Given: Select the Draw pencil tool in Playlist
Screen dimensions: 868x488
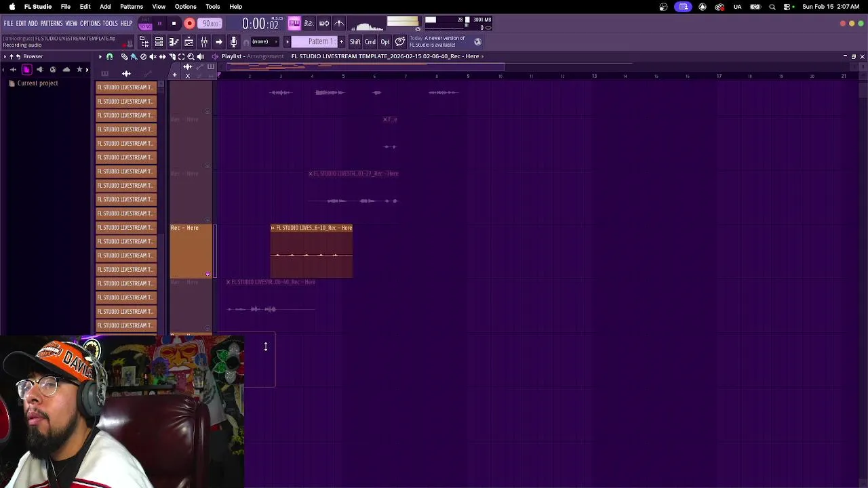Looking at the screenshot, I should pos(124,57).
